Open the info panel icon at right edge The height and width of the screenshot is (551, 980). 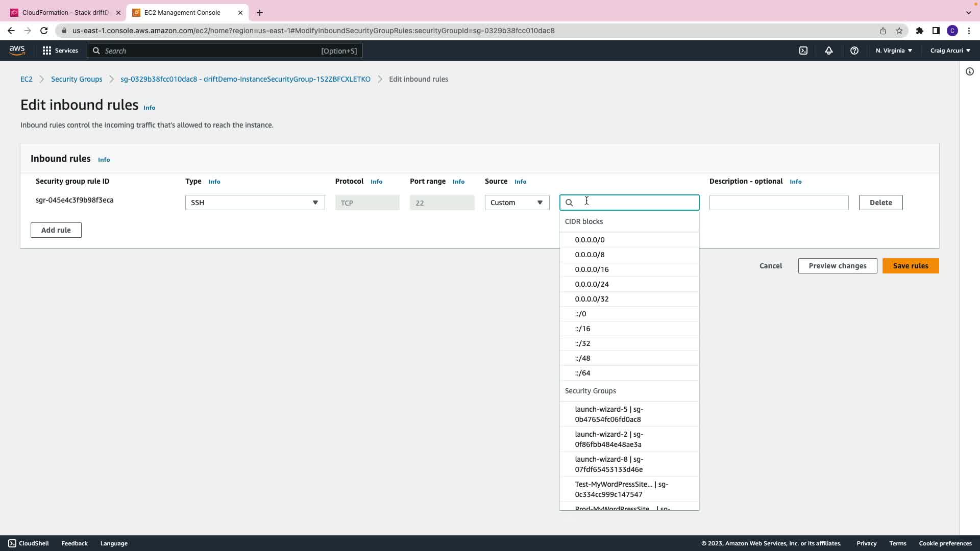(x=970, y=71)
